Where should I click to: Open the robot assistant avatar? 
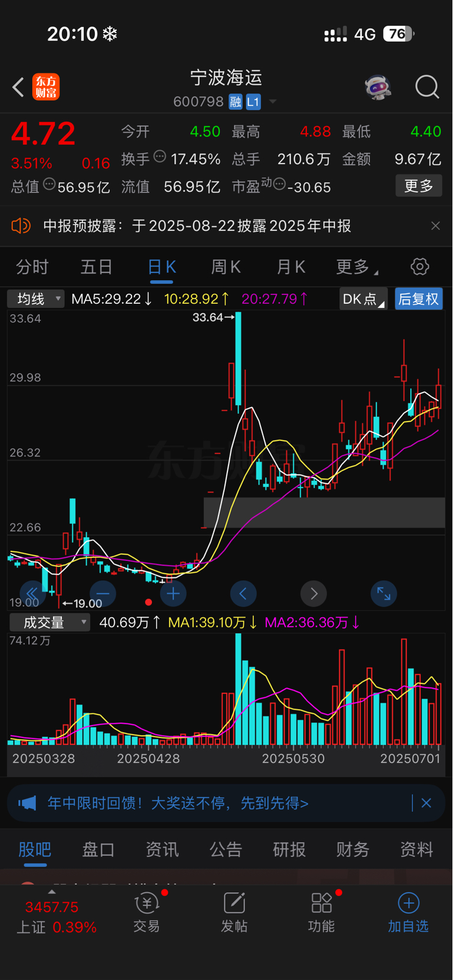[378, 87]
